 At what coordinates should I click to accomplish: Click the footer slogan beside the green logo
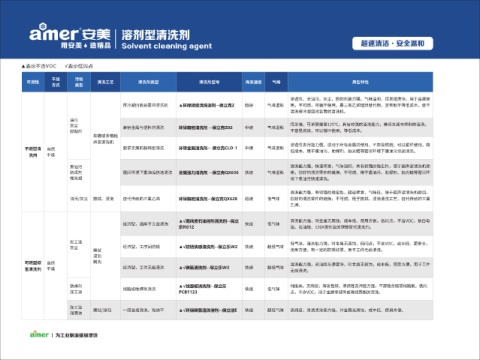coord(76,335)
